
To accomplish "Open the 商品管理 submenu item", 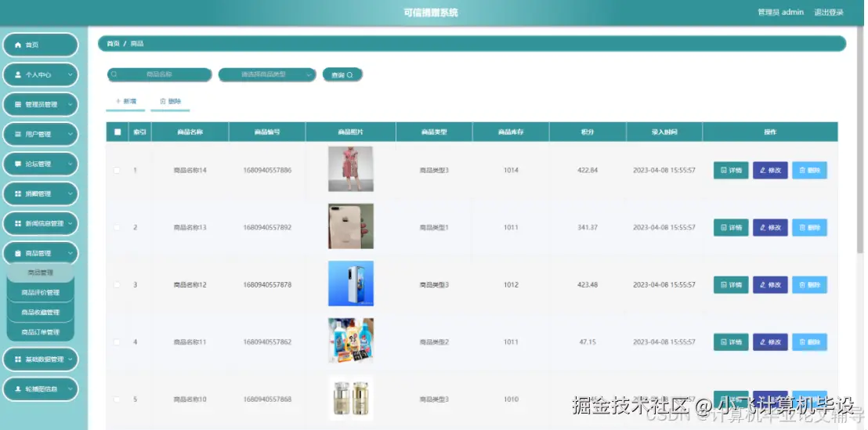I will click(x=41, y=273).
